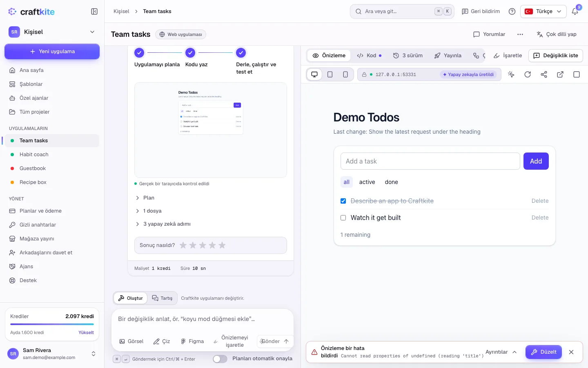Collapse the sidebar panel icon
Image resolution: width=588 pixels, height=368 pixels.
pos(94,11)
